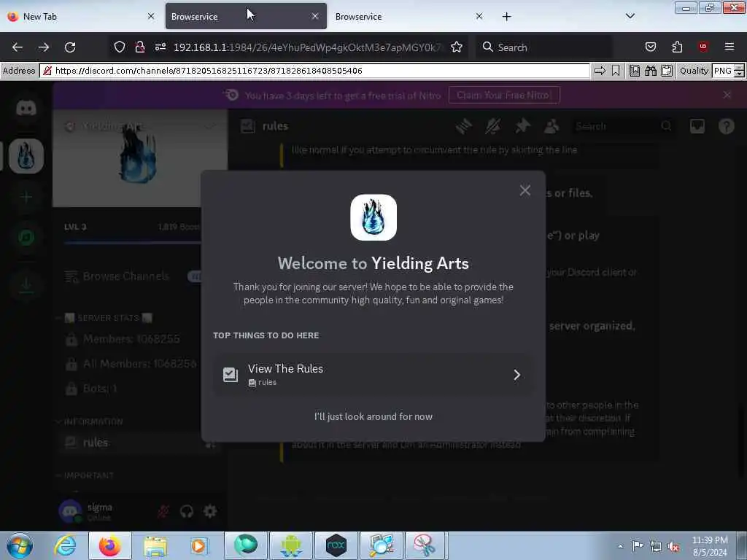Image resolution: width=747 pixels, height=560 pixels.
Task: Click the Browservice address field with Discord URL
Action: (x=314, y=71)
